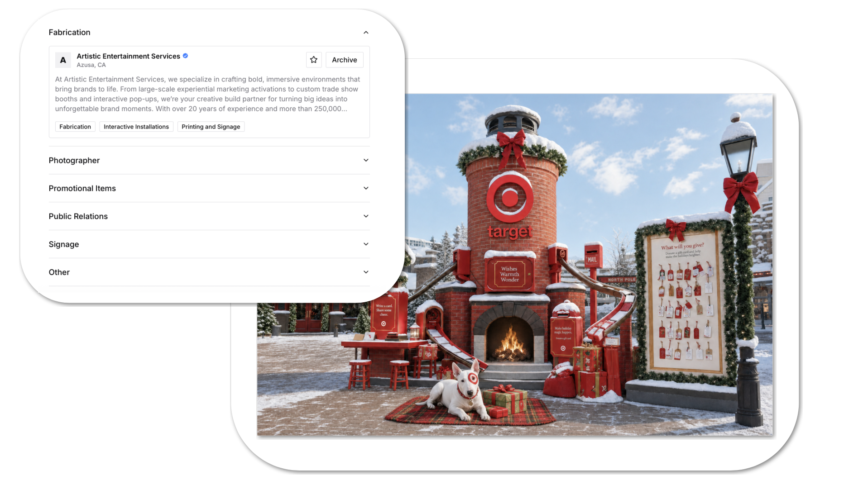844x504 pixels.
Task: Collapse the Fabrication section chevron
Action: (x=366, y=33)
